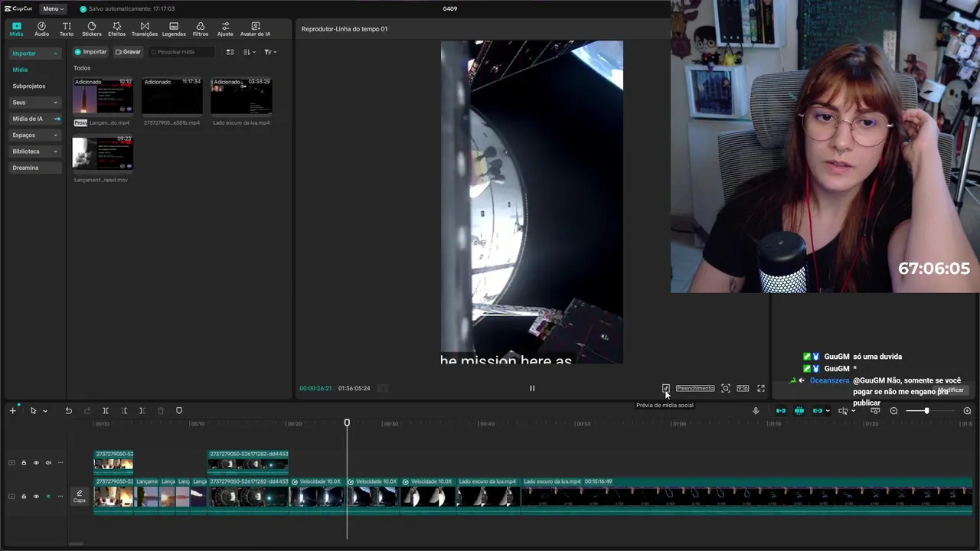Toggle auto snapping on timeline

point(799,411)
